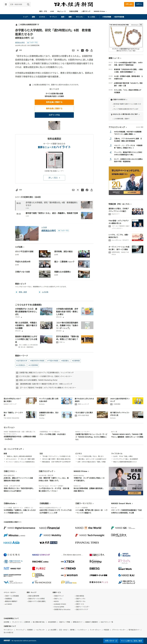
Task: Click the book icon beside あなたに合った電子版
Action: (111, 114)
